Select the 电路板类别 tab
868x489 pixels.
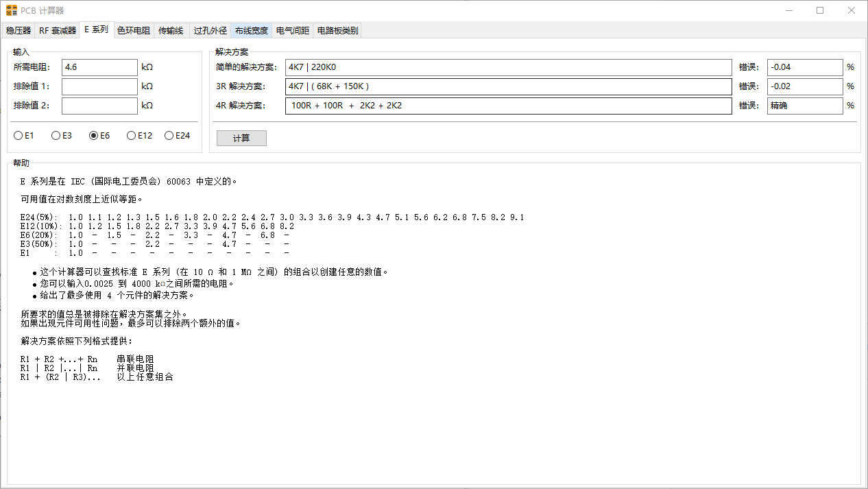(337, 31)
